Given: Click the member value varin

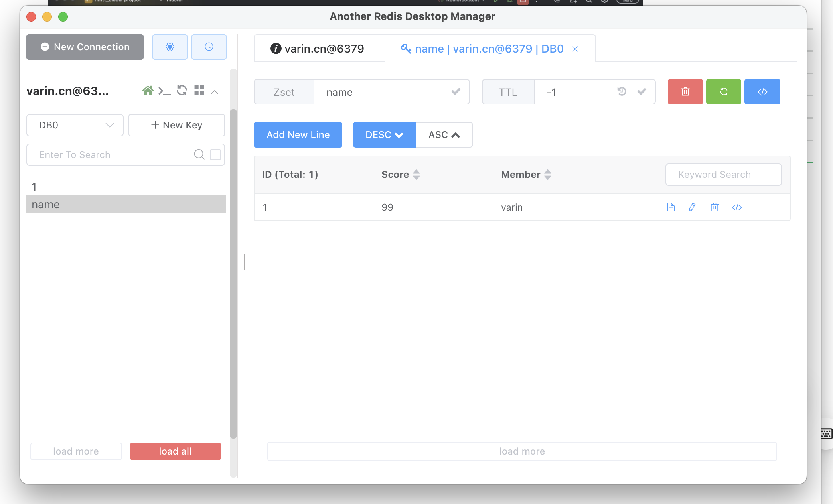Looking at the screenshot, I should [512, 207].
